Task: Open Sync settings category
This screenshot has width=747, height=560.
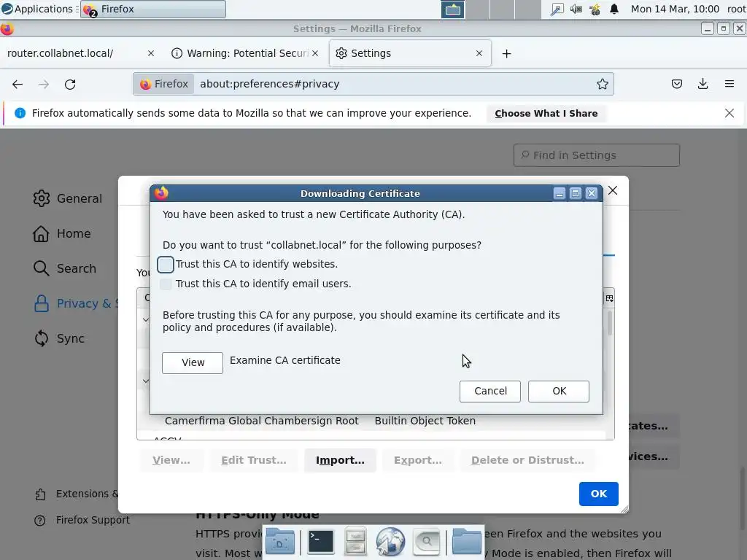Action: (59, 338)
